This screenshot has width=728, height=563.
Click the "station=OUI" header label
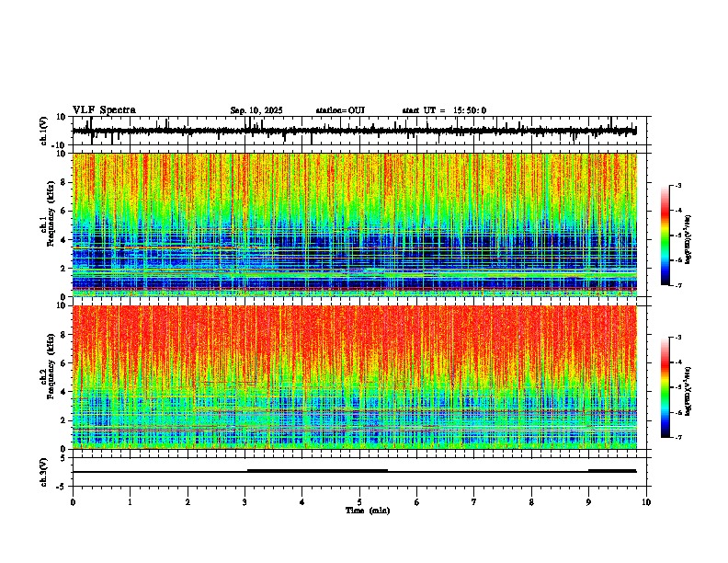coord(340,110)
